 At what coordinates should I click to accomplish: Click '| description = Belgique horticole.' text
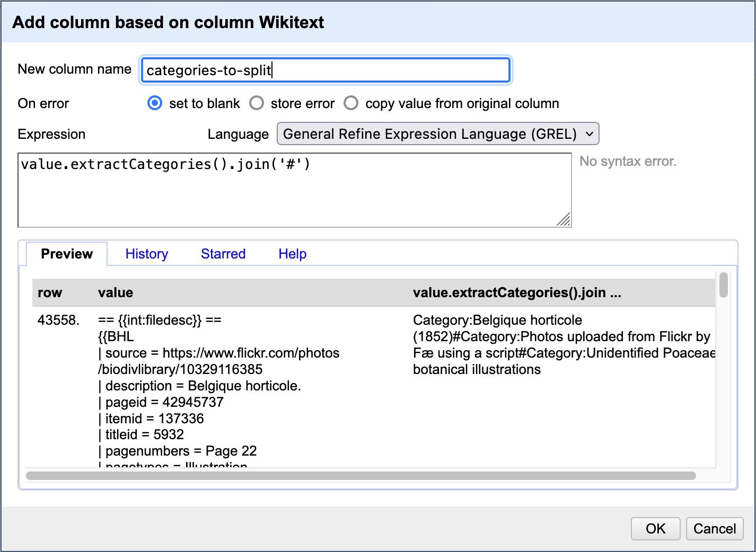200,386
